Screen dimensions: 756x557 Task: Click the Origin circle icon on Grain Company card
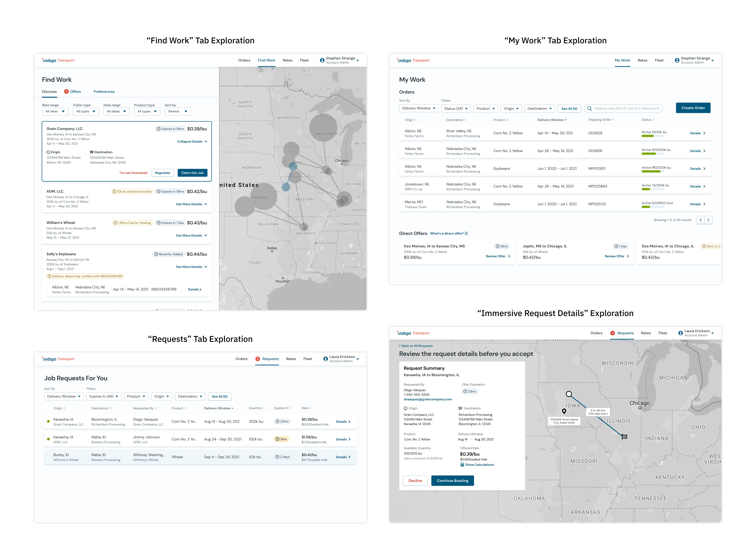coord(48,152)
